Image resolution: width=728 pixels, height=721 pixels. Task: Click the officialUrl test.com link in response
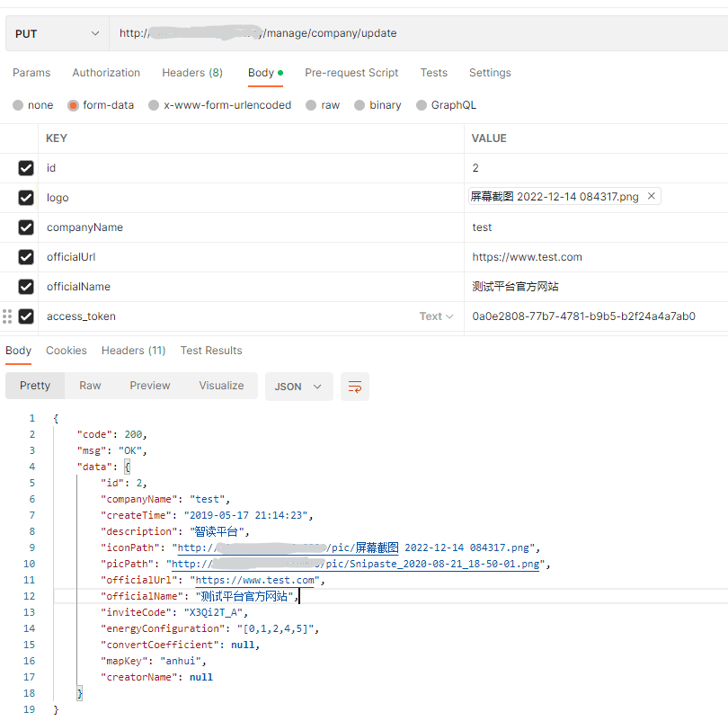[x=255, y=580]
